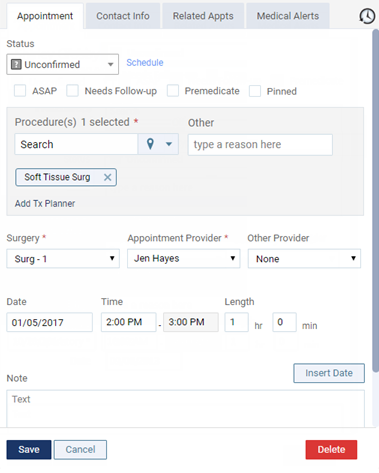This screenshot has height=473, width=379.
Task: Expand the procedure filter dropdown arrow
Action: tap(169, 144)
